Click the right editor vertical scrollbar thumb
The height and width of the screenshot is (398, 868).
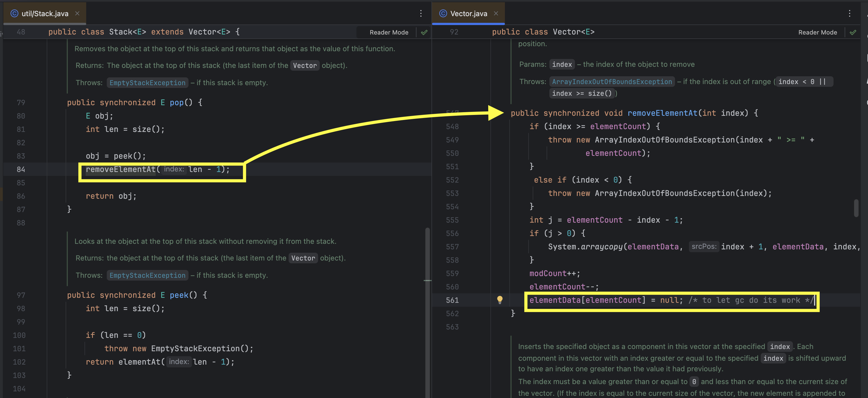(856, 208)
